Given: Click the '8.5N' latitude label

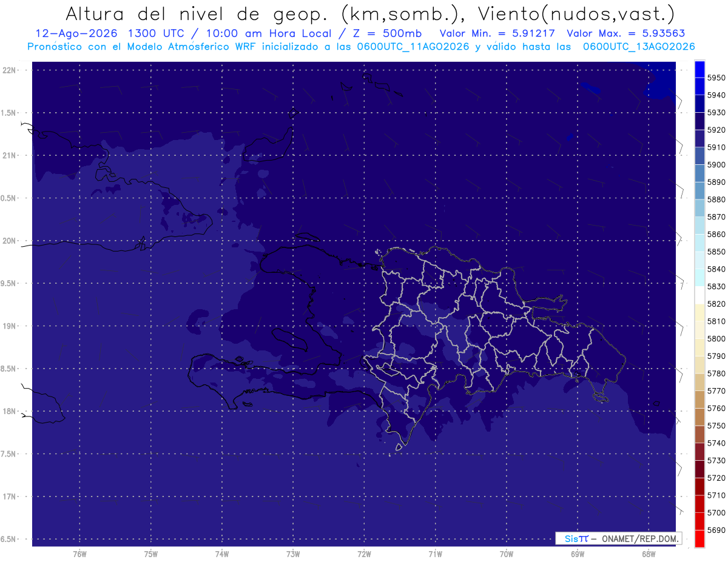Looking at the screenshot, I should pos(8,369).
